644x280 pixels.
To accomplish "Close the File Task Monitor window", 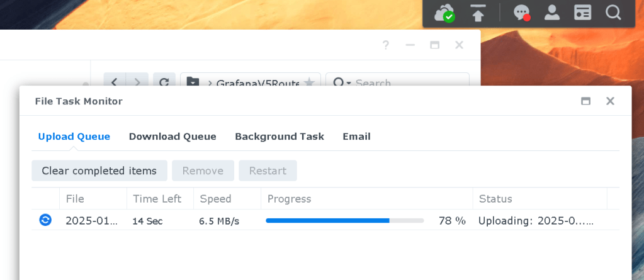I will [611, 101].
